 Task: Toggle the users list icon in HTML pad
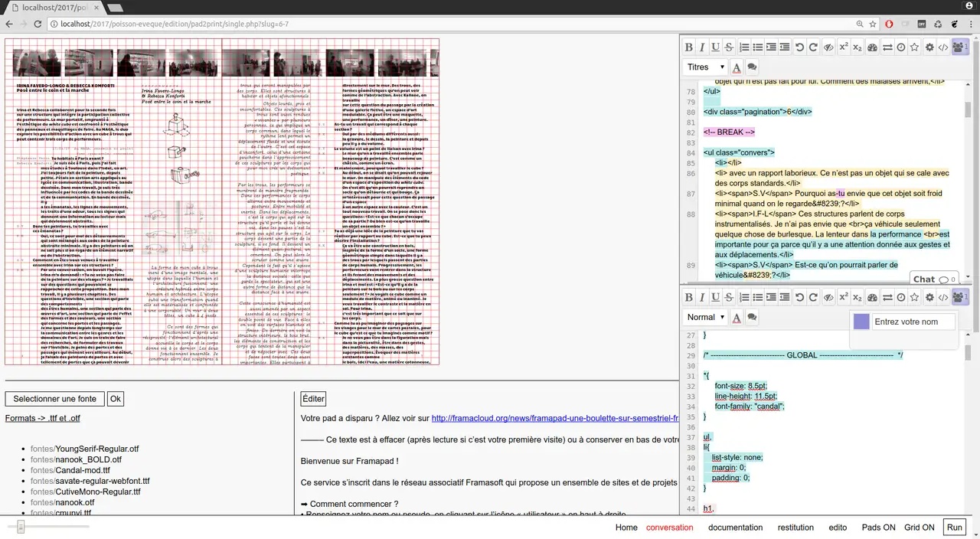pos(959,47)
